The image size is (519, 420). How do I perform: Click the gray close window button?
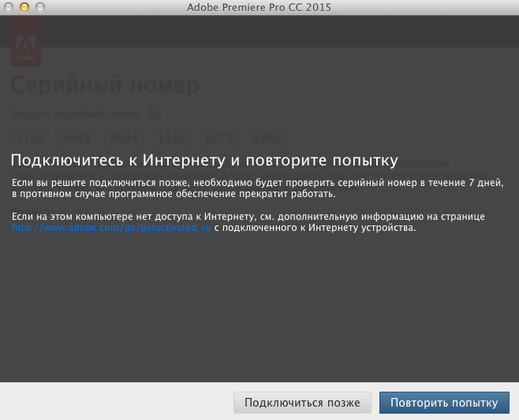[x=9, y=7]
